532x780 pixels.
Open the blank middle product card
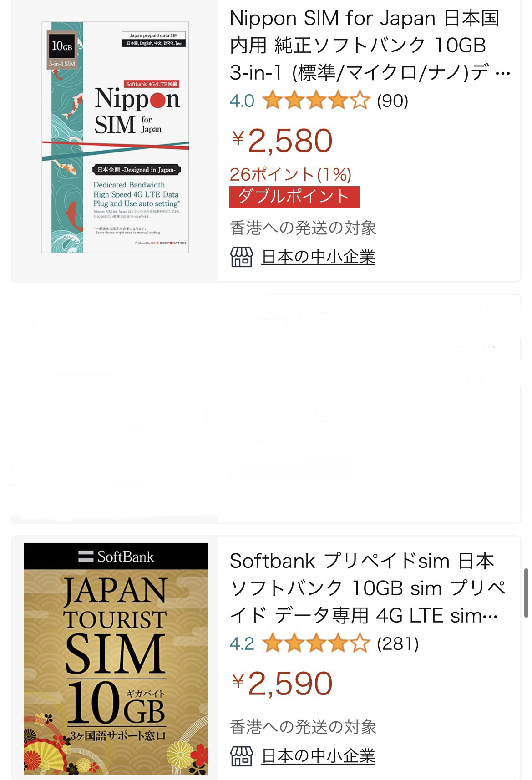pyautogui.click(x=266, y=409)
